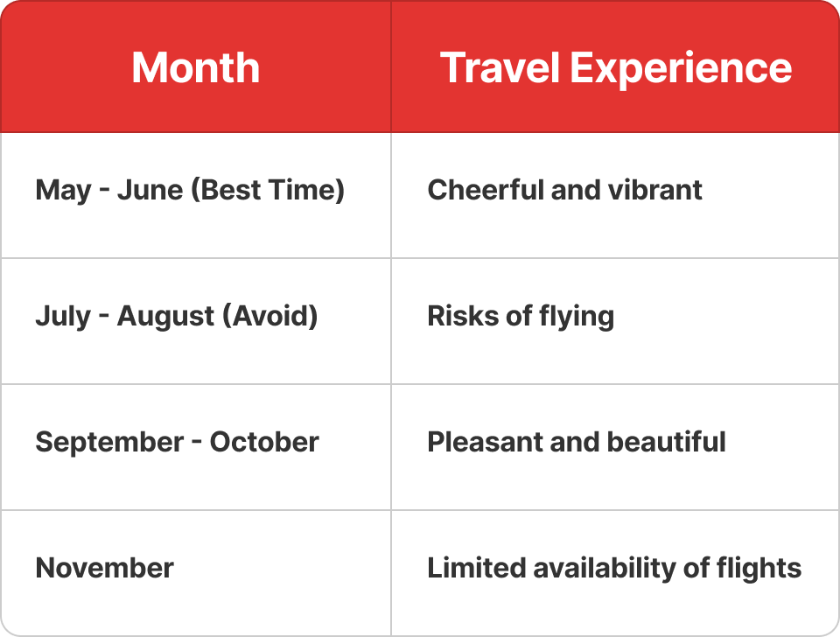Select the "July - August" month text
The width and height of the screenshot is (840, 637).
pyautogui.click(x=118, y=316)
